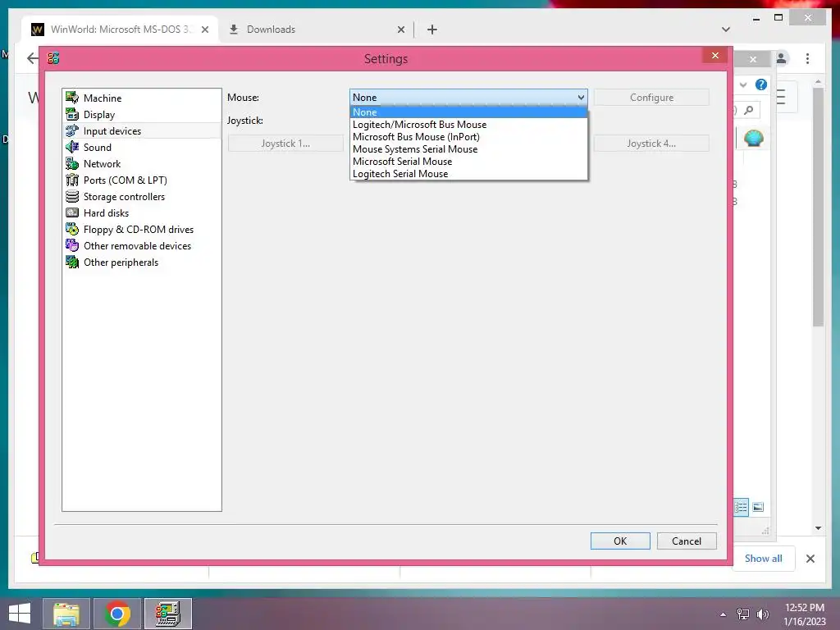Choose None in the Mouse list
840x630 pixels.
(468, 112)
